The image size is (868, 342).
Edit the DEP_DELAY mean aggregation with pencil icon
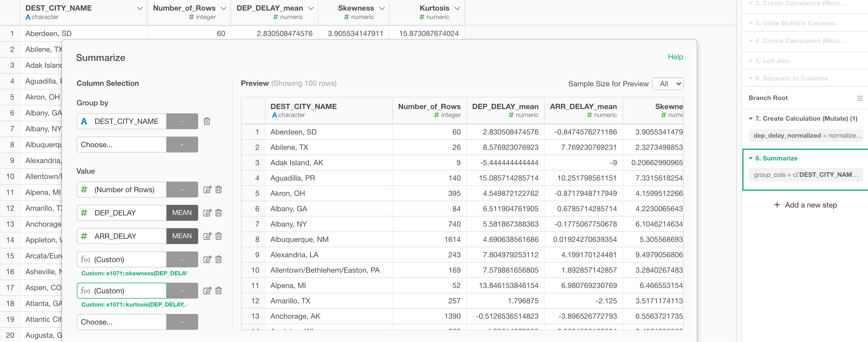pyautogui.click(x=207, y=212)
